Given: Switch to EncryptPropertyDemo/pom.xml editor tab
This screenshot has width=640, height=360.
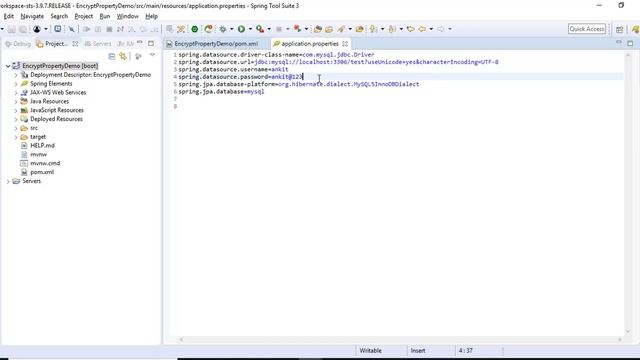Looking at the screenshot, I should (216, 44).
